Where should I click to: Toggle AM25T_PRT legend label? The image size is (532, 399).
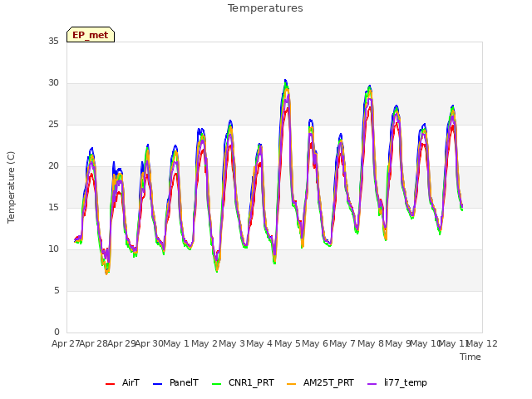pyautogui.click(x=320, y=382)
